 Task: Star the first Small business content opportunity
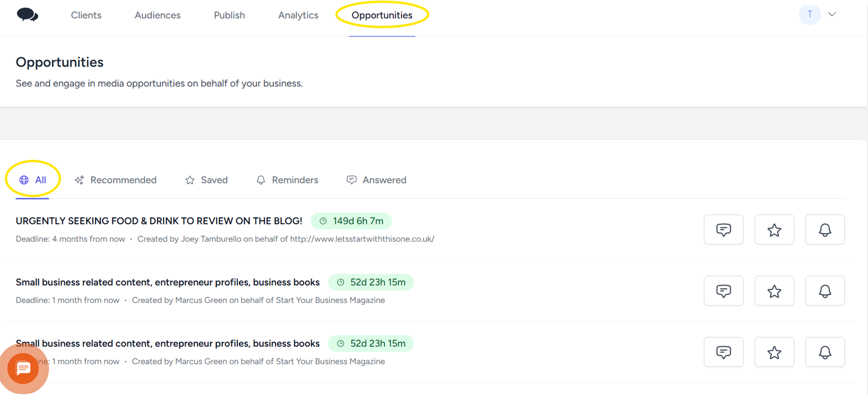click(774, 291)
